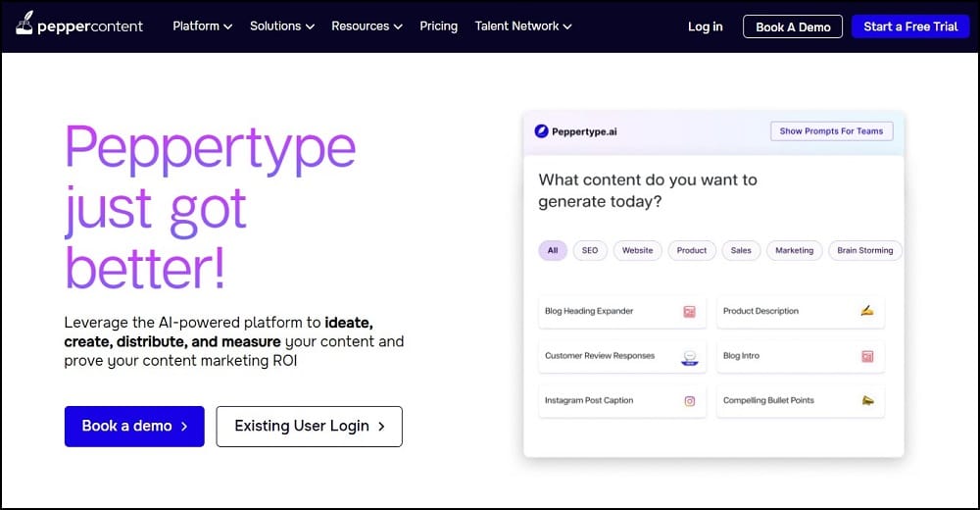980x510 pixels.
Task: Start a Free Trial
Action: pyautogui.click(x=910, y=26)
